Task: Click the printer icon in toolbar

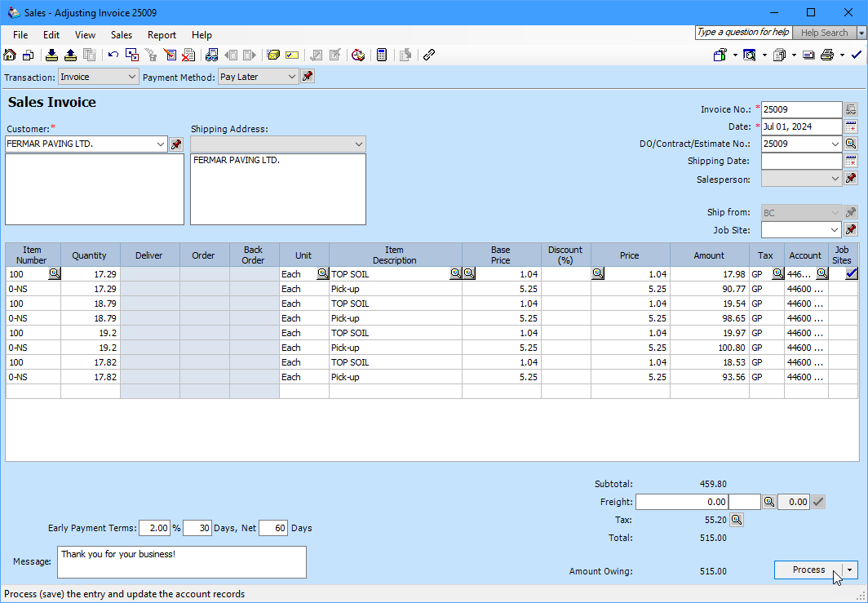Action: pos(827,55)
